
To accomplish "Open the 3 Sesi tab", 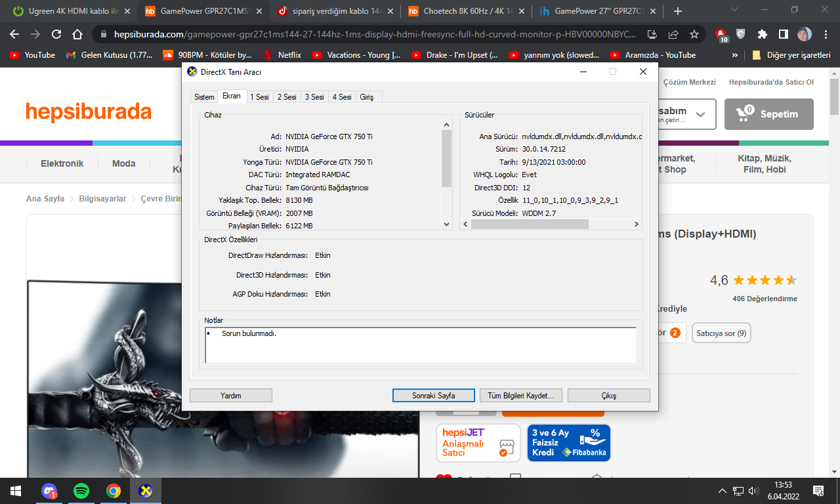I will [314, 97].
